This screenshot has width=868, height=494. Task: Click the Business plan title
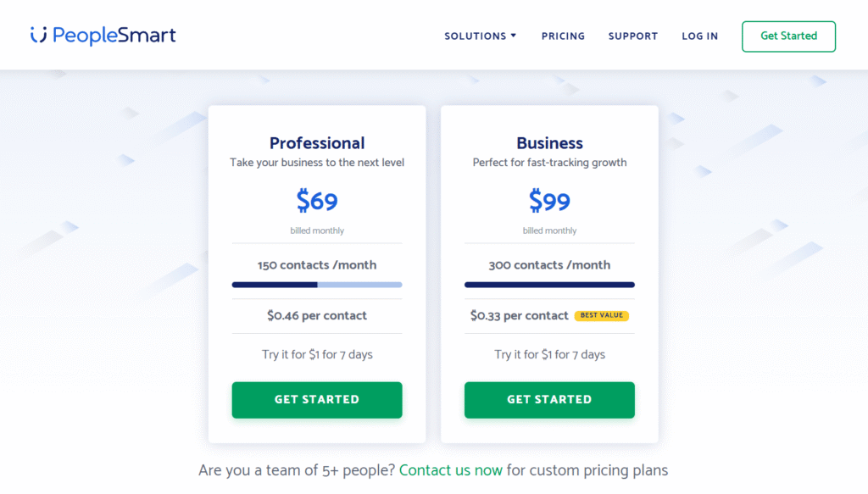(x=548, y=142)
